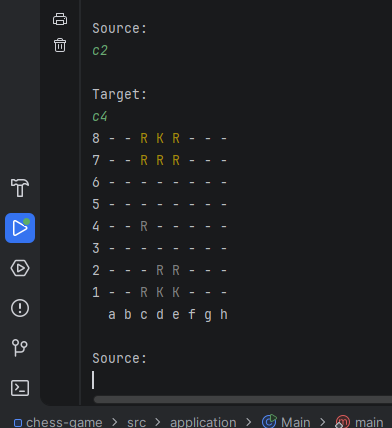Click the row 6 board line
The image size is (392, 428).
160,182
